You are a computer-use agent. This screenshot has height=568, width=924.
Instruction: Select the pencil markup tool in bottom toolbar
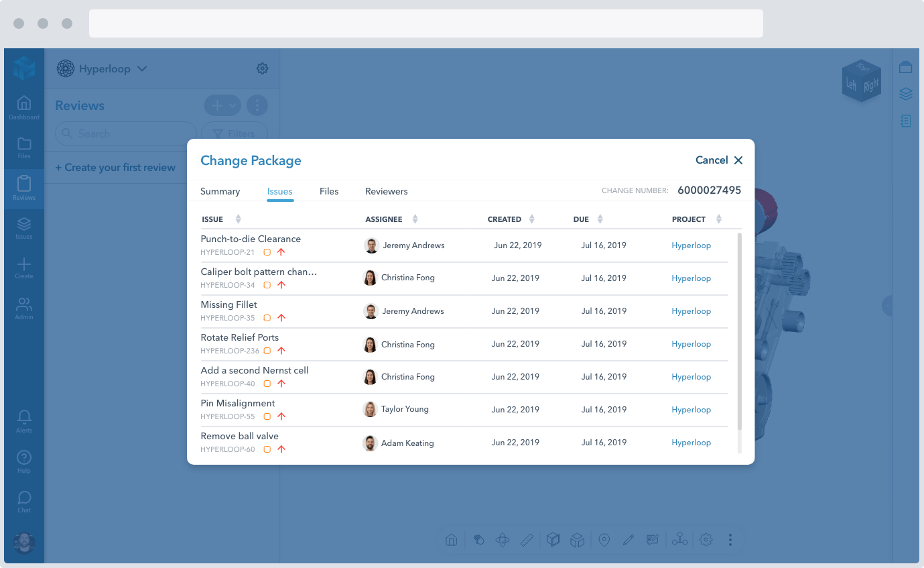(x=628, y=540)
